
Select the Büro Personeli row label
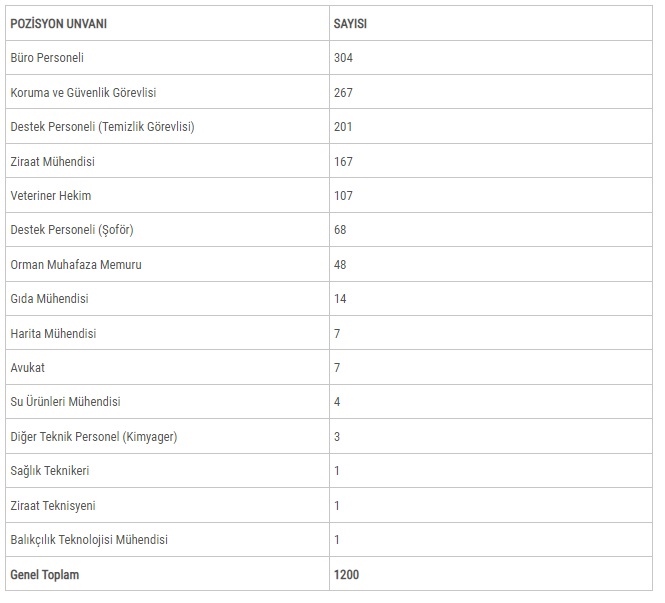[x=47, y=58]
